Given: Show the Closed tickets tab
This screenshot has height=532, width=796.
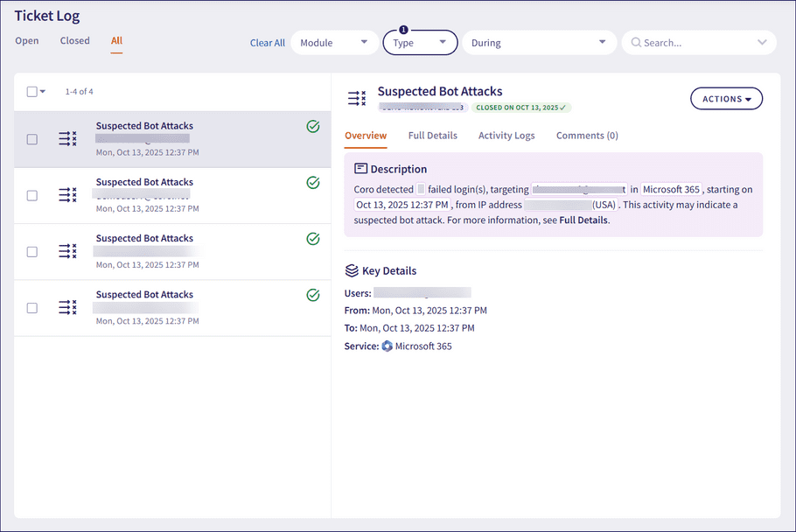Looking at the screenshot, I should coord(75,41).
